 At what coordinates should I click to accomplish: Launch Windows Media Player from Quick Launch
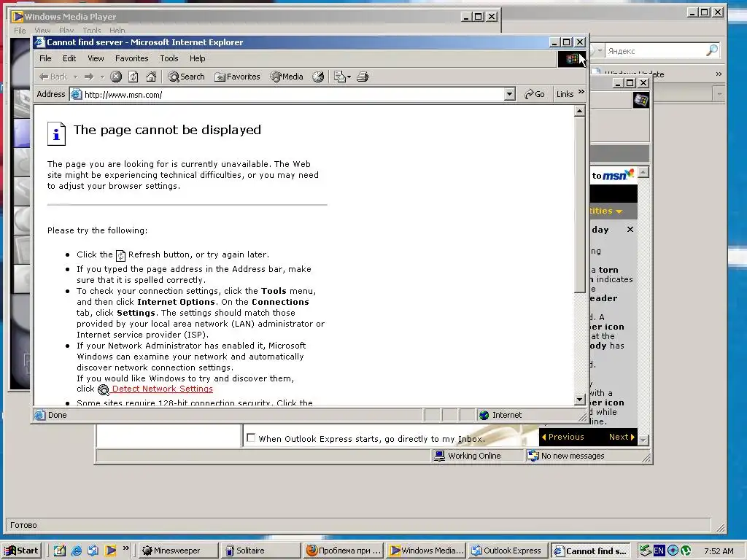(x=110, y=551)
